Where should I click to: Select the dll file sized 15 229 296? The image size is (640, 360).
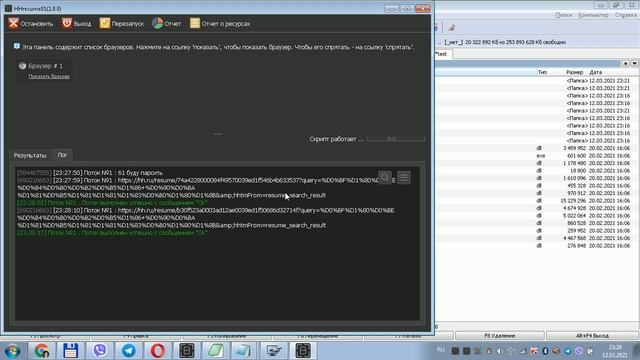[536, 200]
